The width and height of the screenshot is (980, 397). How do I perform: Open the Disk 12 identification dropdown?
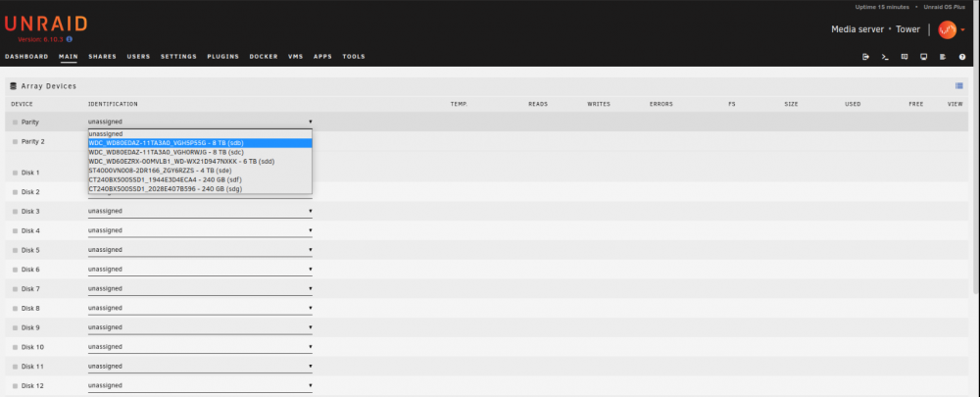(200, 386)
